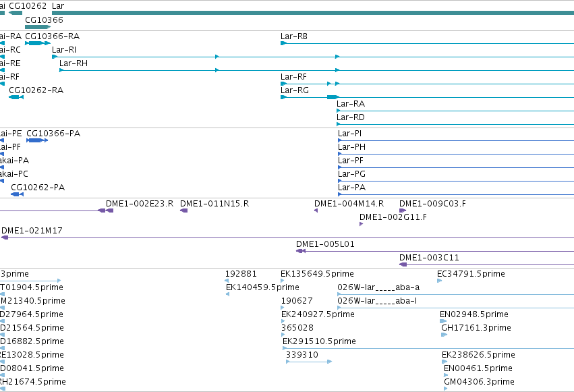Click the EK140459.5prime EST
This screenshot has width=574, height=392.
[x=228, y=294]
